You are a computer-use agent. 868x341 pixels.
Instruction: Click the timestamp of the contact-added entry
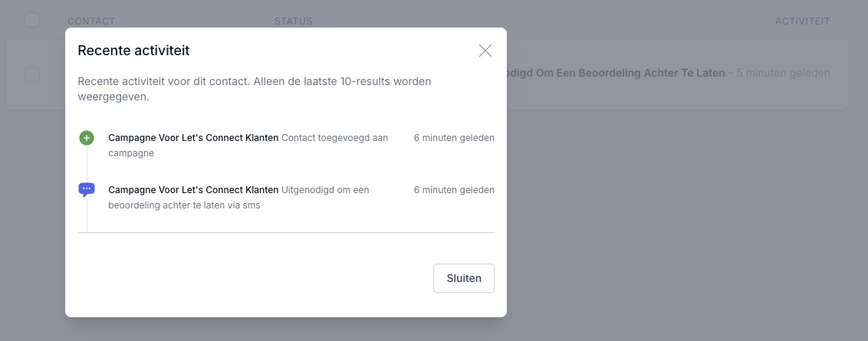[453, 138]
